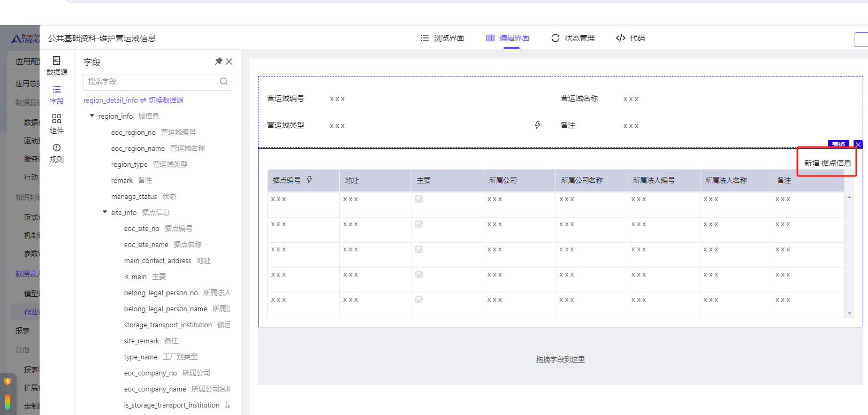Click 所属法人名称 column header
The image size is (868, 415).
736,181
